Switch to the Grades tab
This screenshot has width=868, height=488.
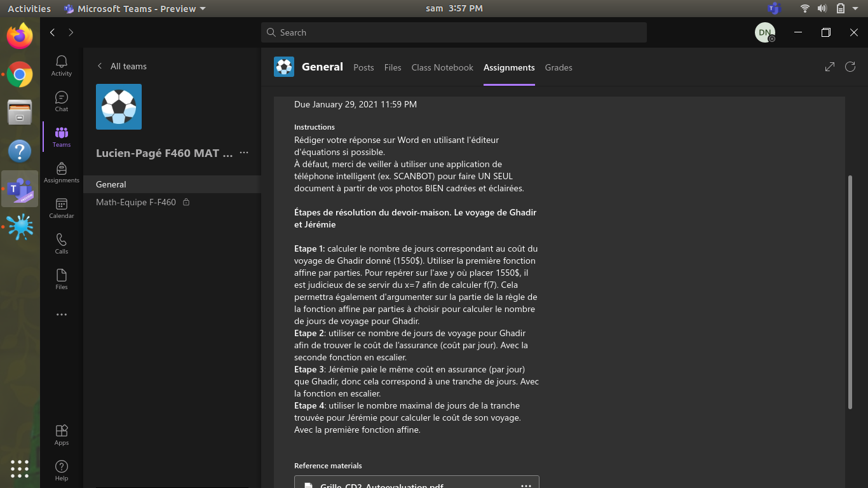pyautogui.click(x=559, y=67)
